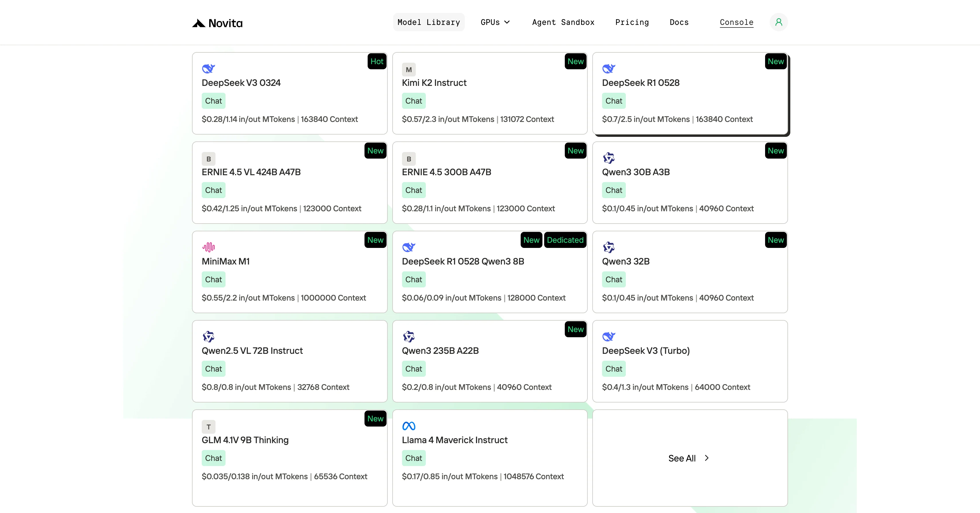
Task: Click the ERNIE 4.5 VL 424B icon
Action: coord(209,159)
